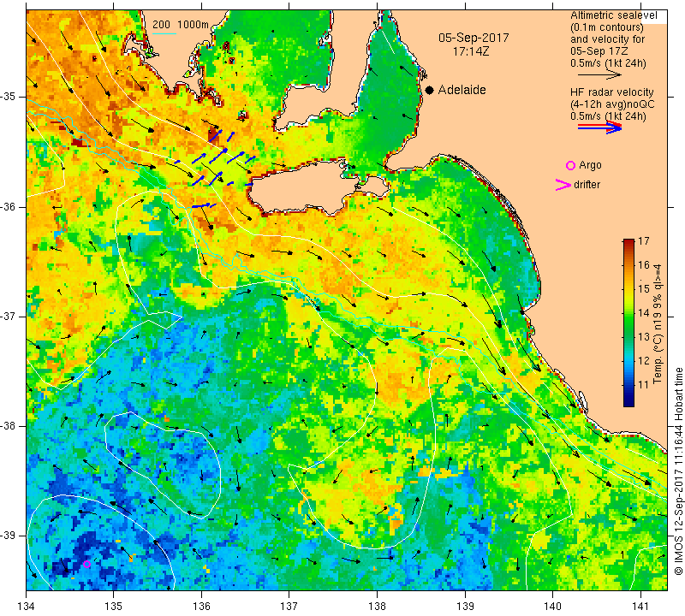Image resolution: width=685 pixels, height=616 pixels.
Task: Click the 137 longitude axis label
Action: click(289, 606)
